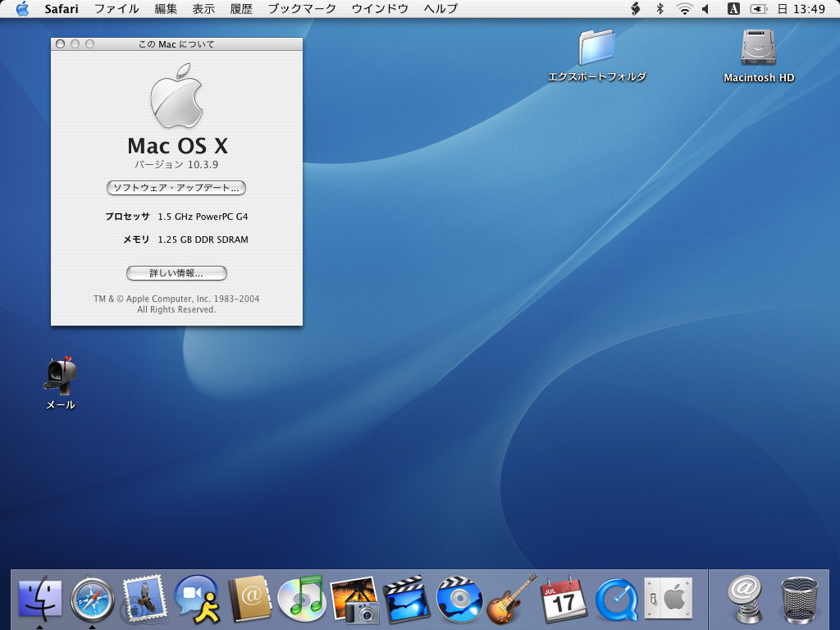
Task: Select the メール mailbox icon on desktop
Action: [60, 384]
